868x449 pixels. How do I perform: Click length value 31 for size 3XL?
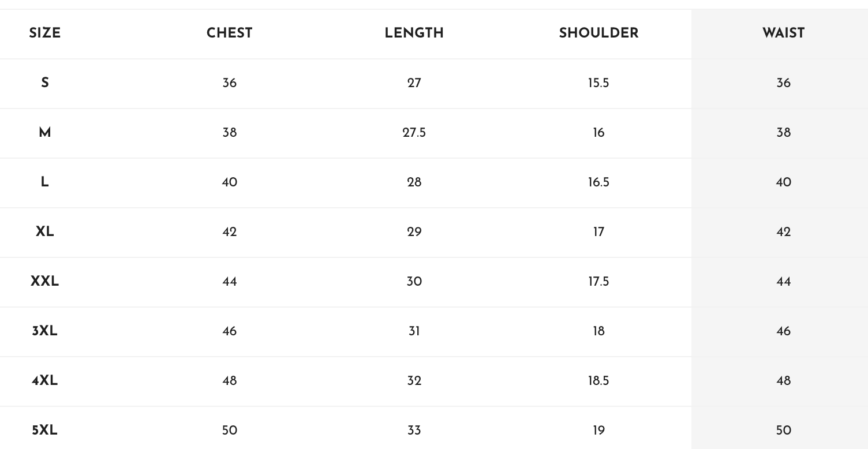[x=414, y=331]
